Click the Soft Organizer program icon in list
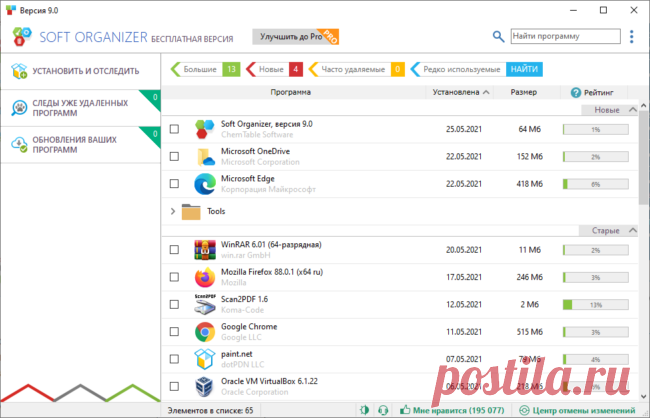 (x=205, y=129)
